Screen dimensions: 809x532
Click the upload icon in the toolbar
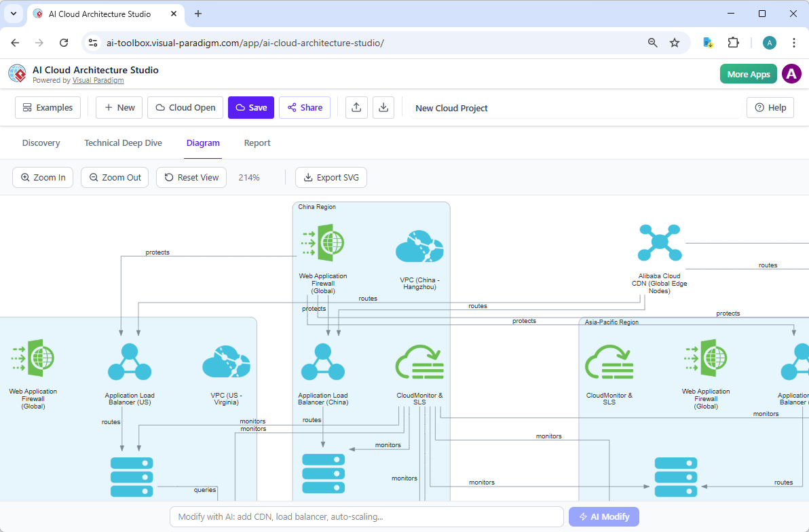(356, 107)
